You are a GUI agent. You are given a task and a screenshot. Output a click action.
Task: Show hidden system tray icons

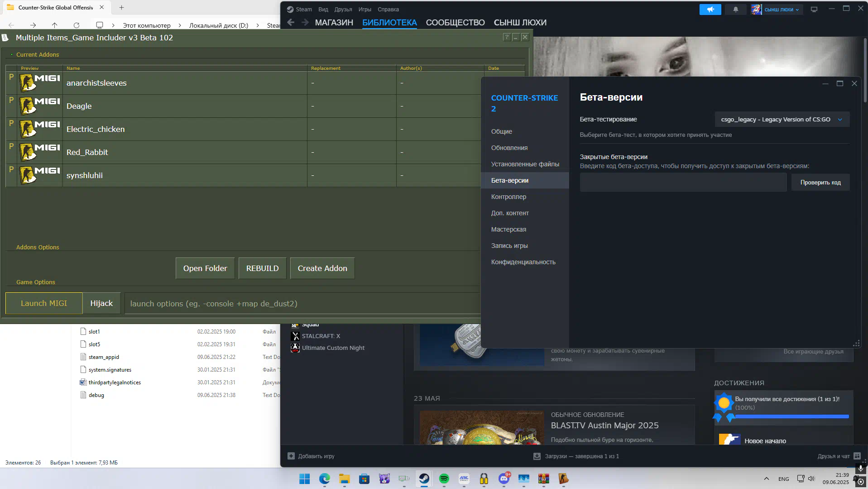pyautogui.click(x=766, y=479)
